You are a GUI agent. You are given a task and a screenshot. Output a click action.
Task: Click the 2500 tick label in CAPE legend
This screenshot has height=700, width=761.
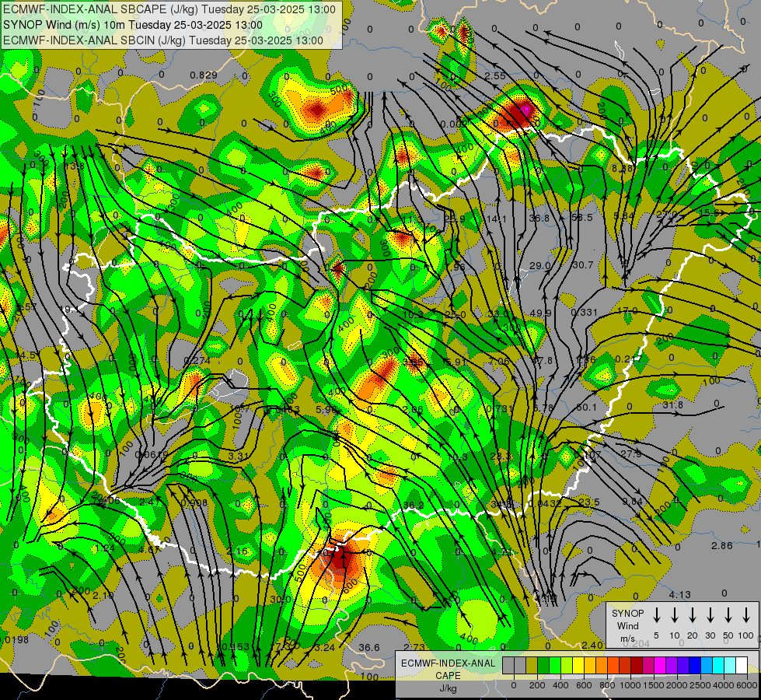[700, 685]
